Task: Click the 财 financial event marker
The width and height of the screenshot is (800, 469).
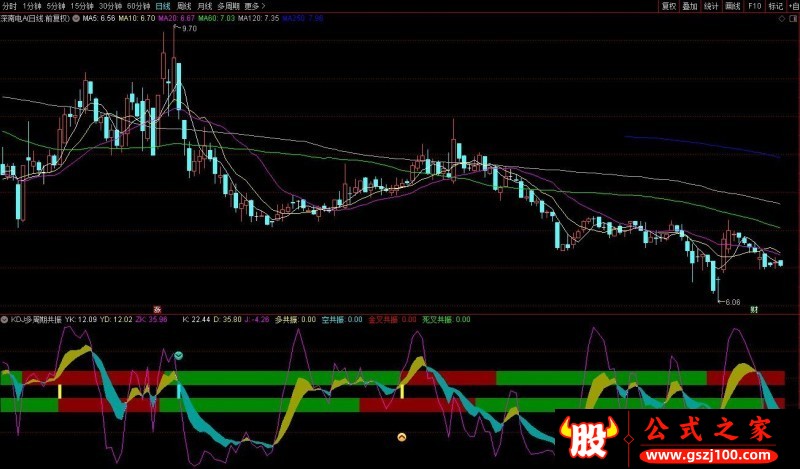Action: (754, 309)
